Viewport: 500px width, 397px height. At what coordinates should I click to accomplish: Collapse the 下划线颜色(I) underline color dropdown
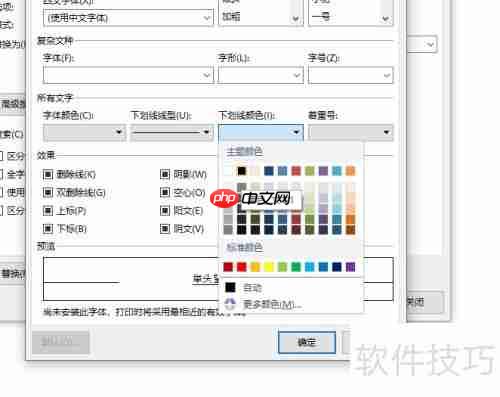point(261,132)
